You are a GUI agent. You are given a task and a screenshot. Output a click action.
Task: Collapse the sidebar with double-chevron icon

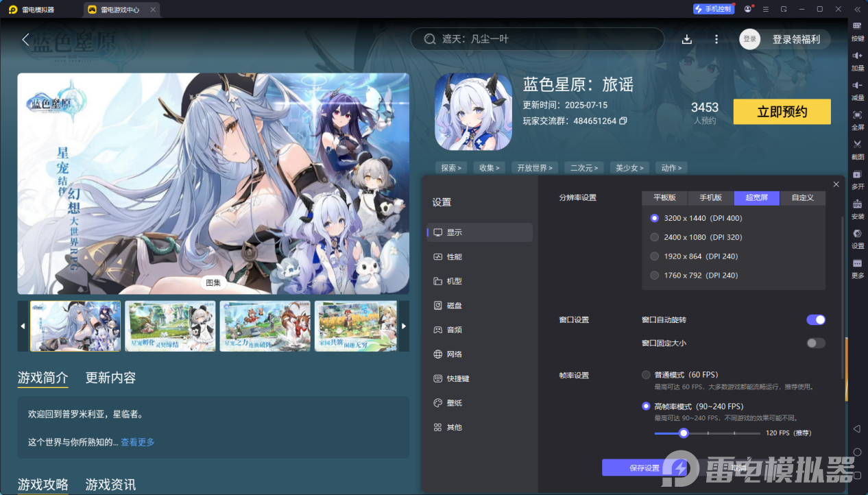(x=857, y=9)
